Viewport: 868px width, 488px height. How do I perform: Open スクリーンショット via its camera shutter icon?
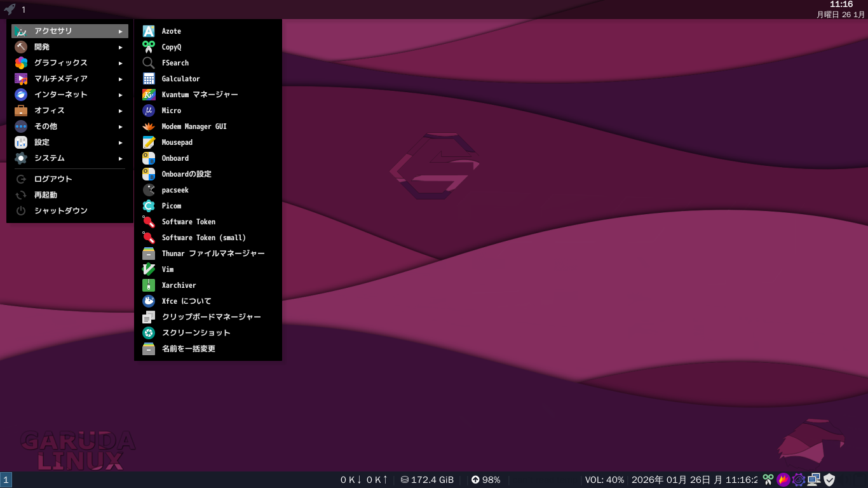click(x=149, y=333)
